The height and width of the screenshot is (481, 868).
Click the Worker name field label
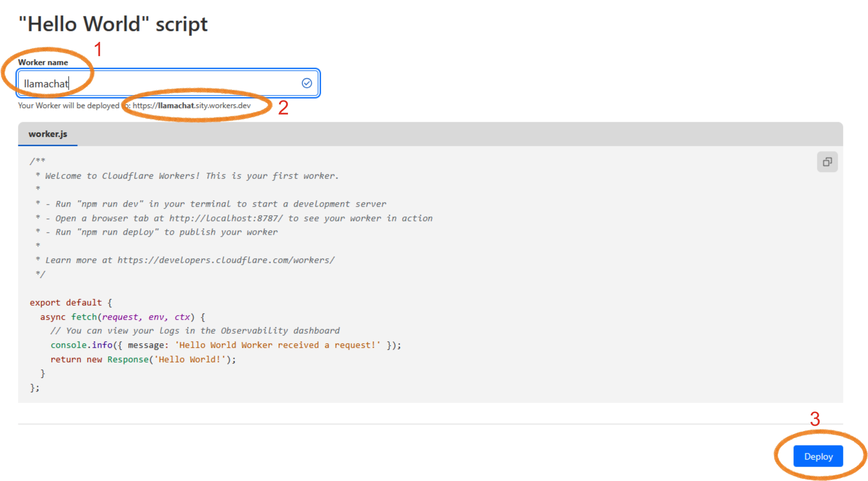pos(43,62)
